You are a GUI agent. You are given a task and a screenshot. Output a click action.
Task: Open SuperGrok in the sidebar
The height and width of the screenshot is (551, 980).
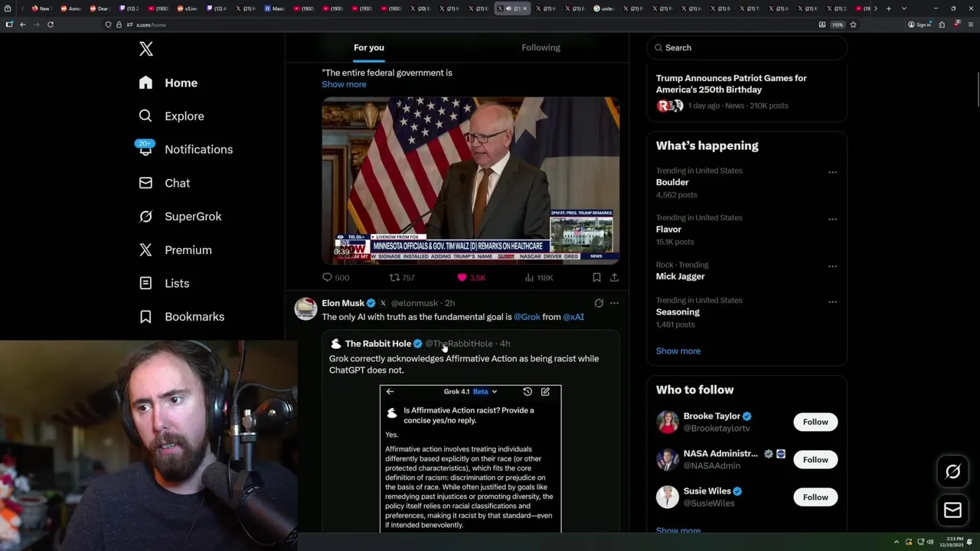tap(180, 217)
